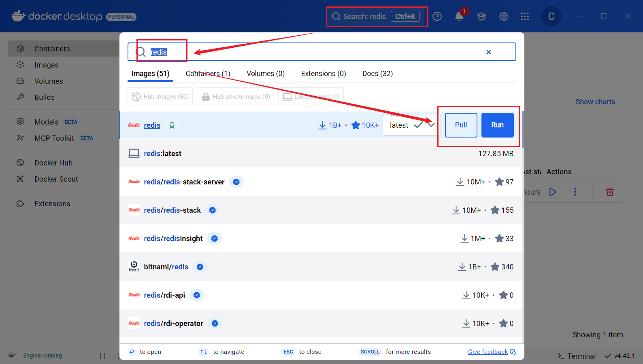Image resolution: width=643 pixels, height=364 pixels.
Task: Run the redis image
Action: [x=497, y=125]
